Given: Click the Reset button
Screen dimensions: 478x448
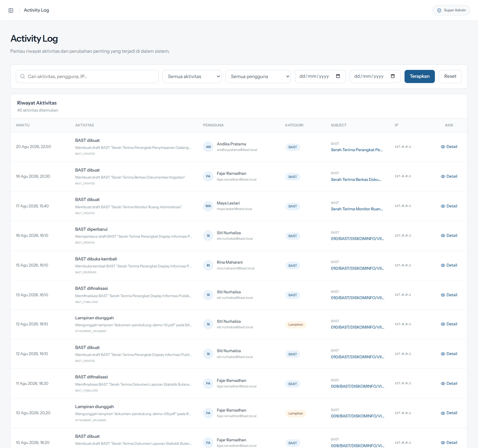Looking at the screenshot, I should point(450,76).
